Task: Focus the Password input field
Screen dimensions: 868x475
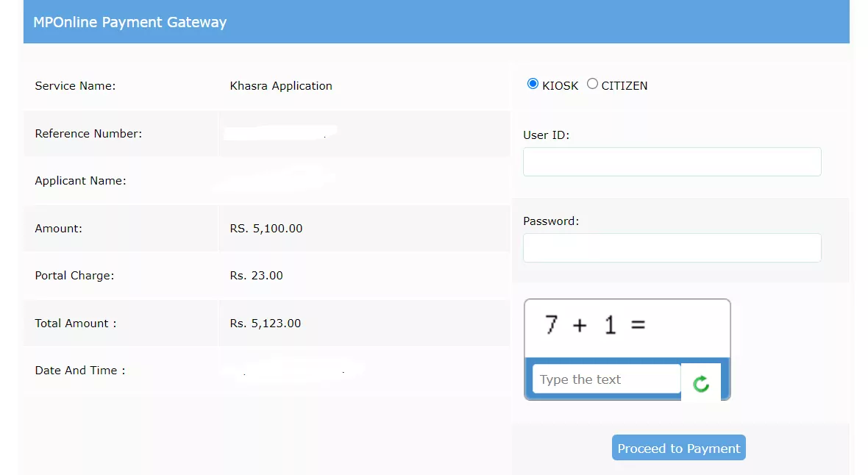Action: point(672,248)
